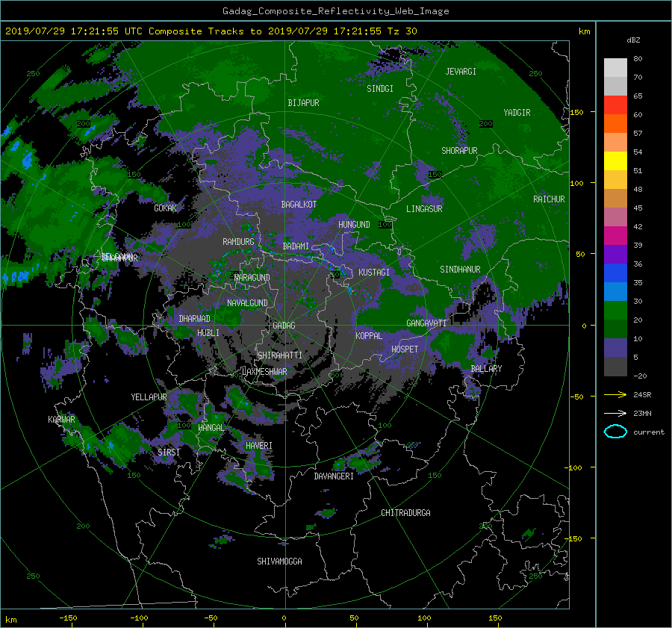Click the image title Gadag_Composite_Reflectivity_Web_Image
The image size is (672, 628).
click(335, 11)
